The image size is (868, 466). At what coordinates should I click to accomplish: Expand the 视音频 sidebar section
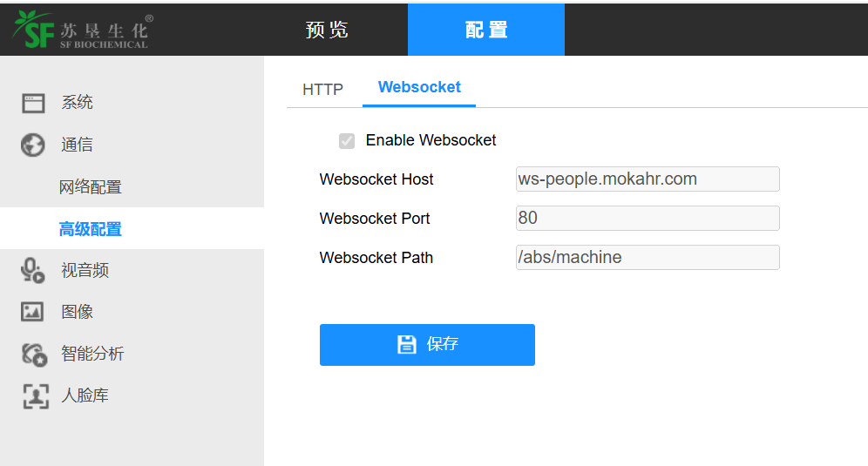pos(85,271)
